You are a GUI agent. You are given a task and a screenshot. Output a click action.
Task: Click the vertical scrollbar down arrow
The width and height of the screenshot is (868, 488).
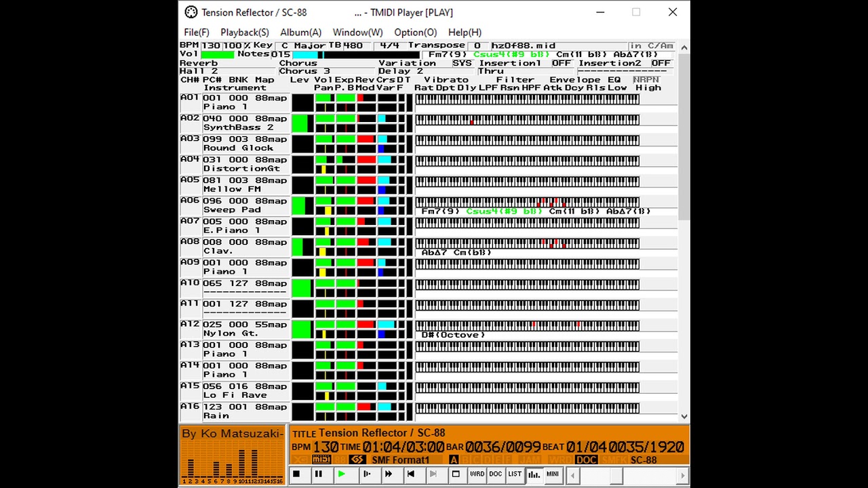click(684, 416)
